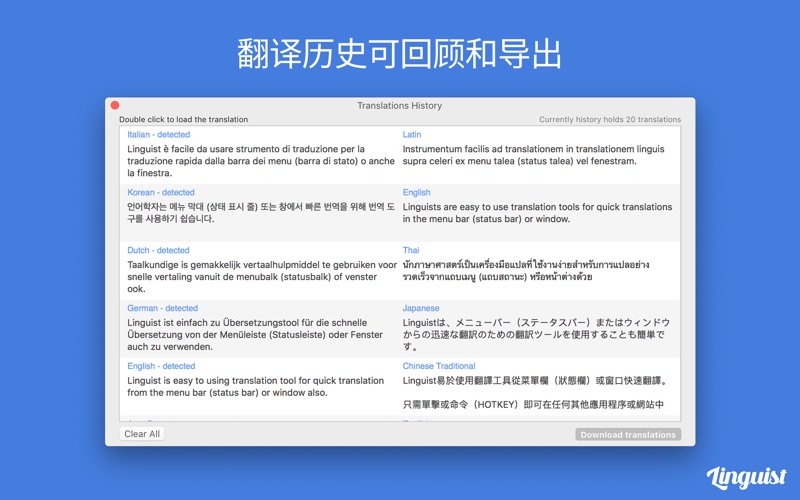Click Chinese Traditional translation first line
The width and height of the screenshot is (800, 500).
click(x=535, y=381)
